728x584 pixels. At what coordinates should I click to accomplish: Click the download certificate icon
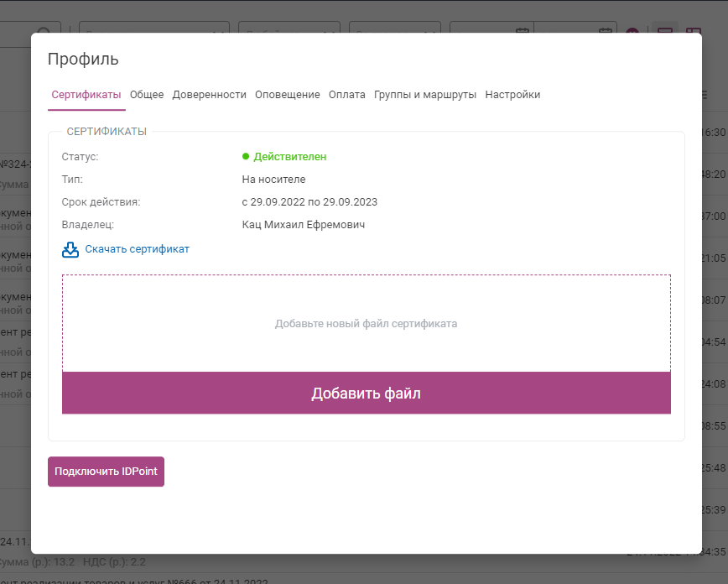coord(70,249)
